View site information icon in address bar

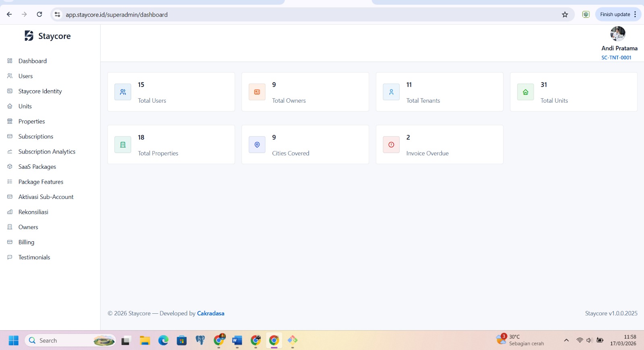click(x=58, y=14)
